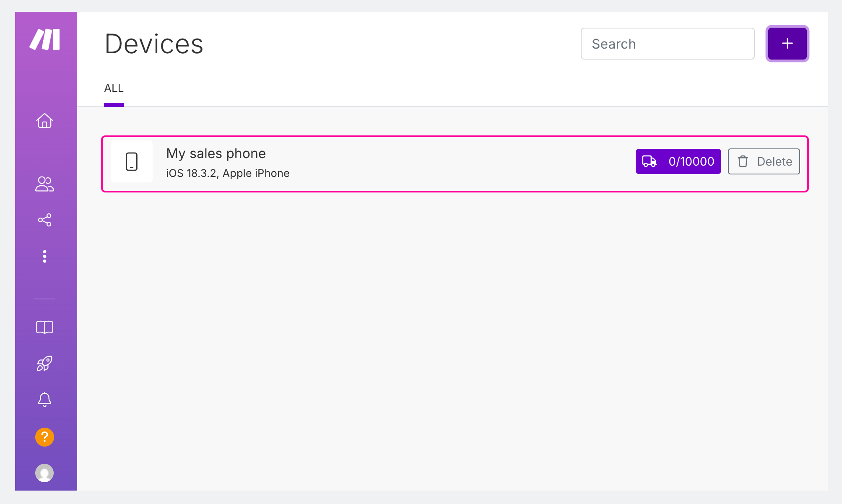Click the trash can icon in Delete

tap(743, 161)
